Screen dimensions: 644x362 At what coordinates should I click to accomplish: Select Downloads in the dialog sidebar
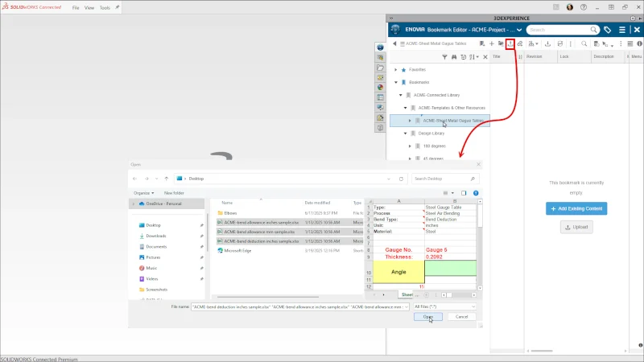[x=156, y=236]
